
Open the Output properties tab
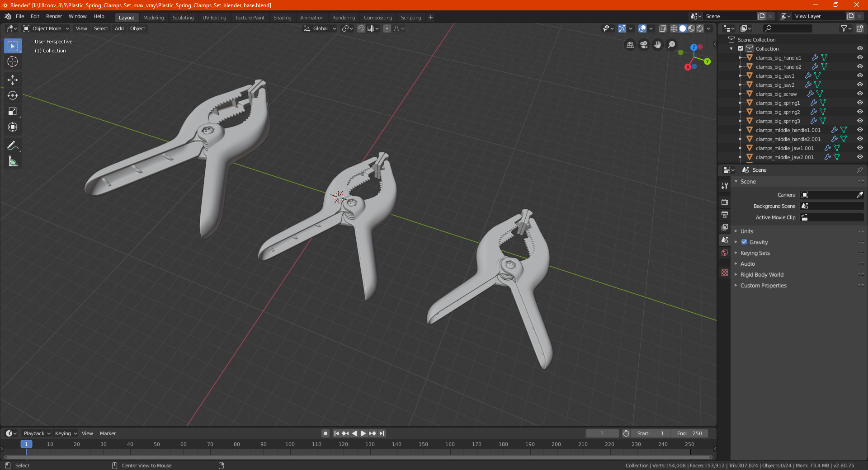tap(725, 214)
